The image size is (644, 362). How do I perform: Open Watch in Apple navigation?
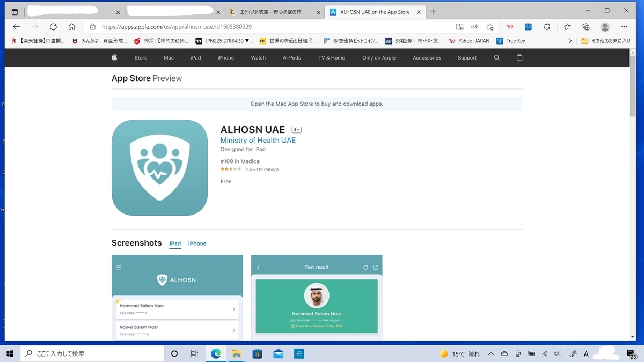click(x=258, y=58)
